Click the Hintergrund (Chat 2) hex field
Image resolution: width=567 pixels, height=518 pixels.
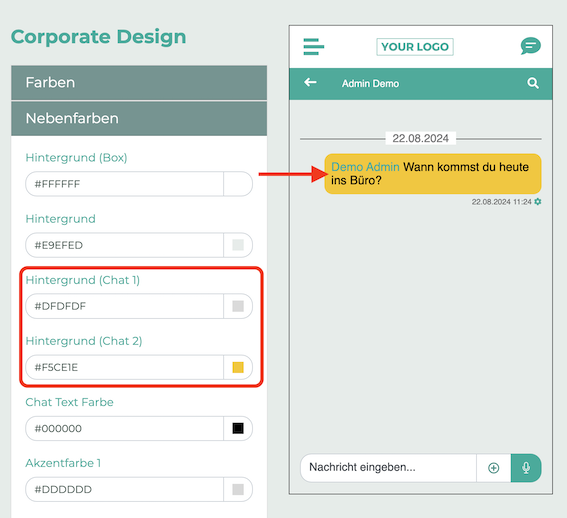click(125, 368)
